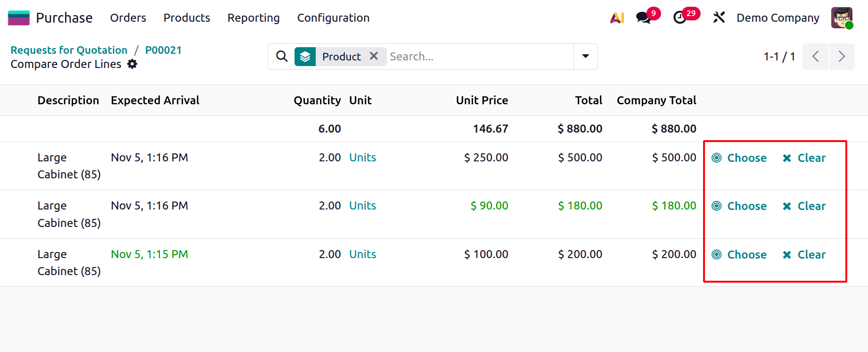
Task: Go to the previous page arrow
Action: [x=815, y=57]
